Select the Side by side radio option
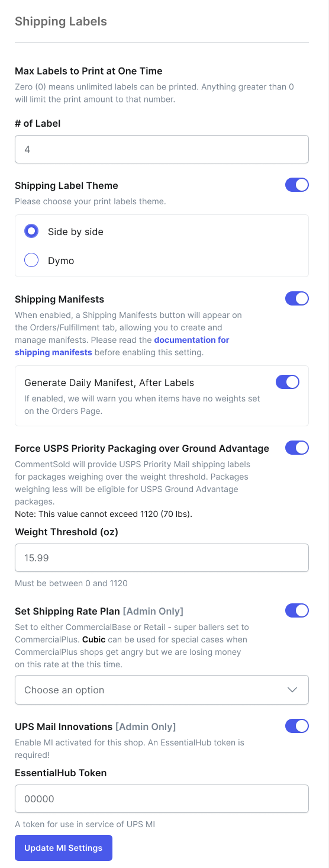 (31, 232)
